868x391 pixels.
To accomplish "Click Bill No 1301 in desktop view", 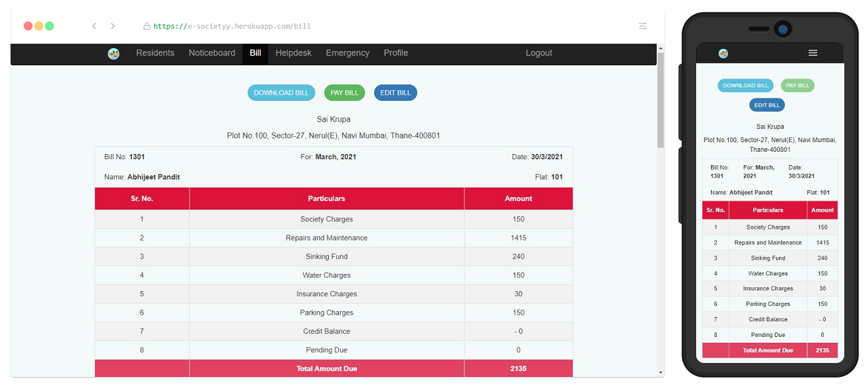I will (124, 157).
